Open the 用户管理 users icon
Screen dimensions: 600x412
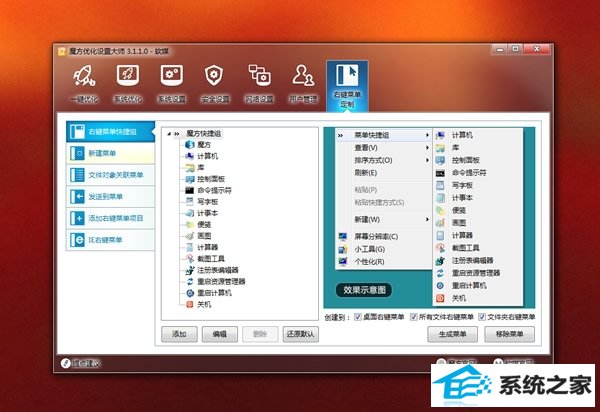(303, 75)
